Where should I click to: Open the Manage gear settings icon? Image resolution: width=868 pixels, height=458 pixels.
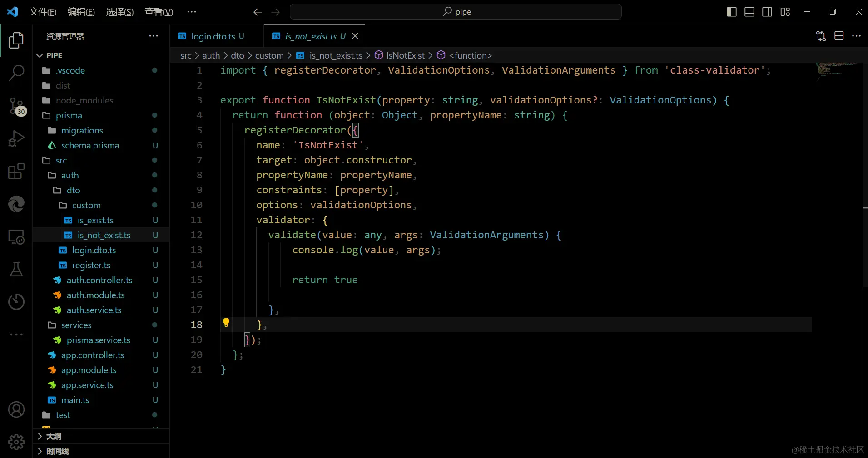coord(16,442)
